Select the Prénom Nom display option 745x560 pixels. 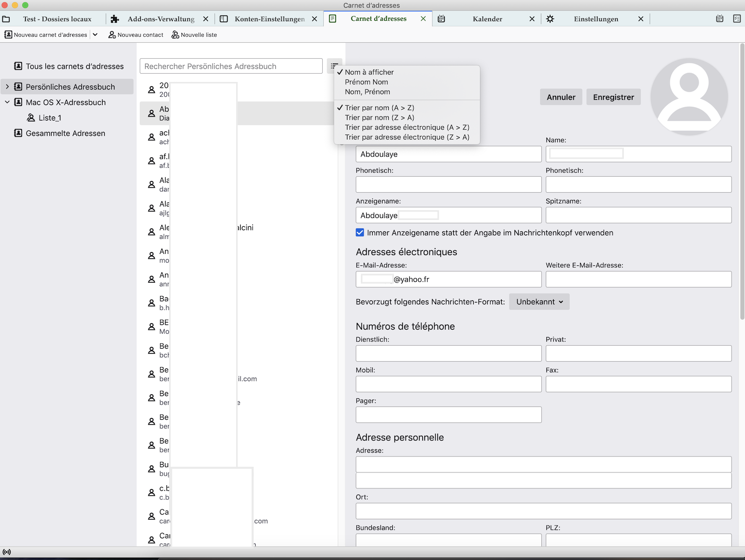click(x=366, y=82)
